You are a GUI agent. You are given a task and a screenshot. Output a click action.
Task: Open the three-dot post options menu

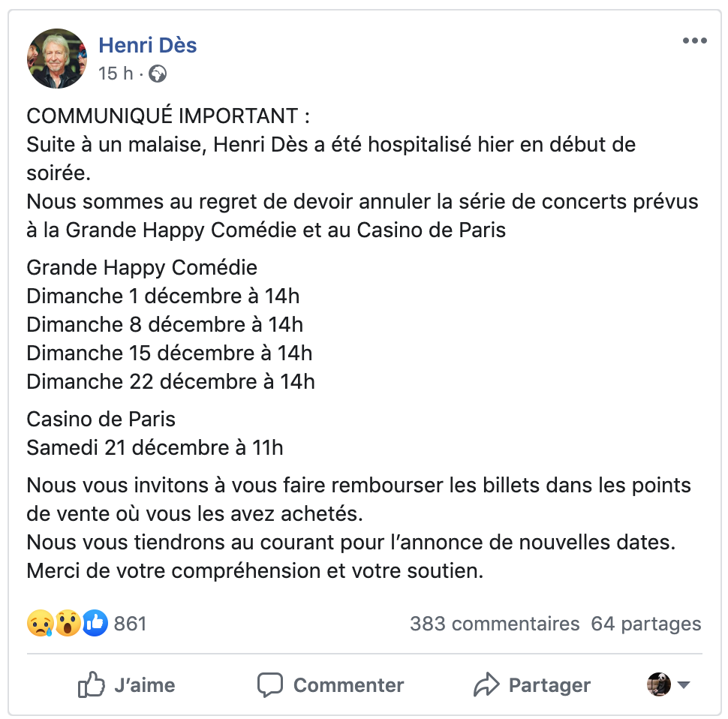[694, 41]
